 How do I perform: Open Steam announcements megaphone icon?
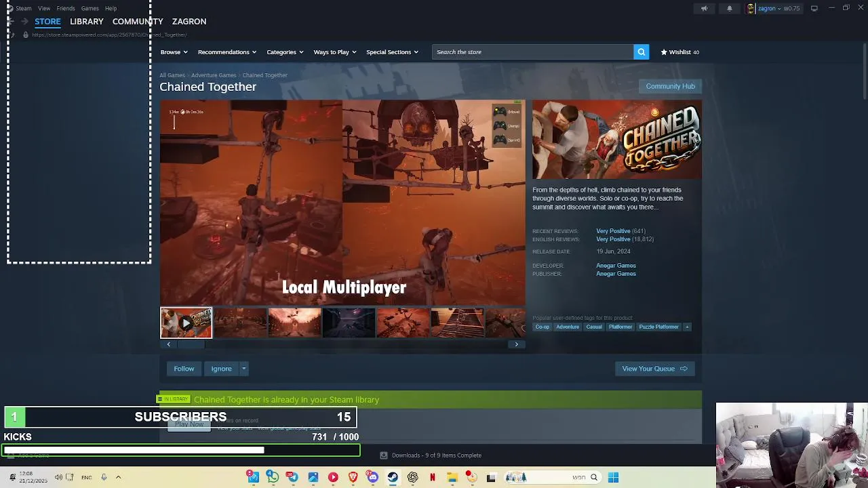point(704,8)
